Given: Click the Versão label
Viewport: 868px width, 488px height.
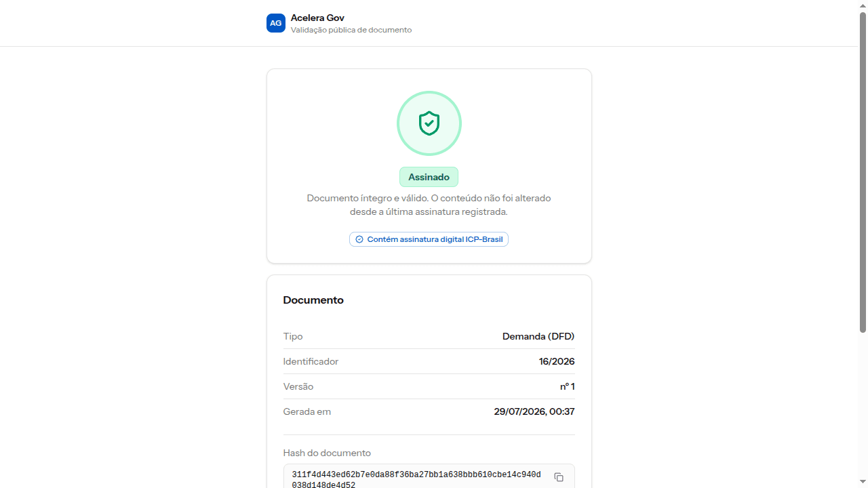Looking at the screenshot, I should pyautogui.click(x=298, y=386).
